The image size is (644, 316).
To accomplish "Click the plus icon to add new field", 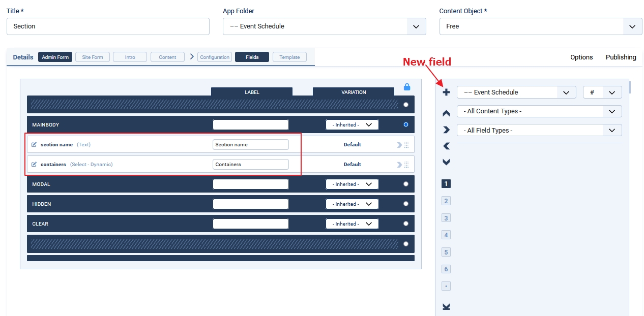I will point(446,92).
